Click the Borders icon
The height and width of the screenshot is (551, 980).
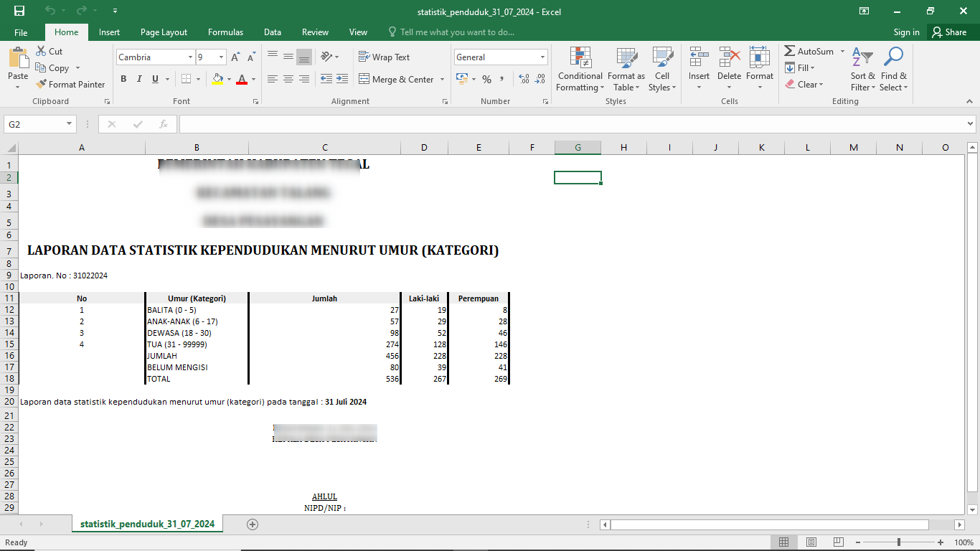186,79
